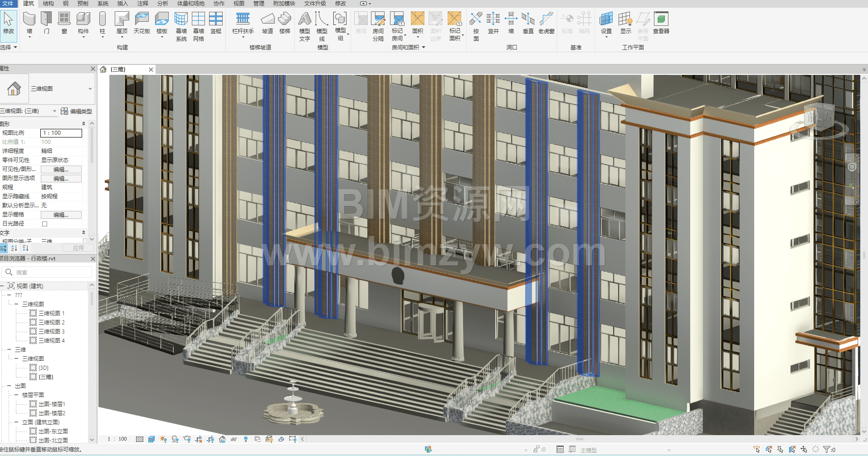Open the 三维视图 type selector dropdown
Screen dimensions: 868x456
[90, 89]
